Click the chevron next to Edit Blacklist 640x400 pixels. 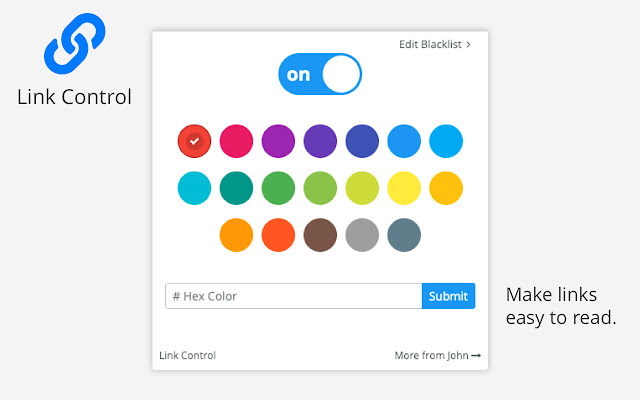pyautogui.click(x=469, y=44)
